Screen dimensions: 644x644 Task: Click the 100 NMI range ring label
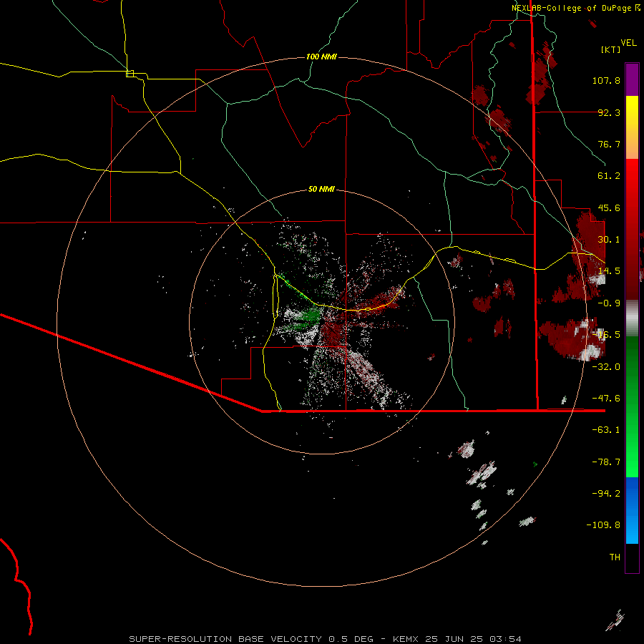coord(321,57)
